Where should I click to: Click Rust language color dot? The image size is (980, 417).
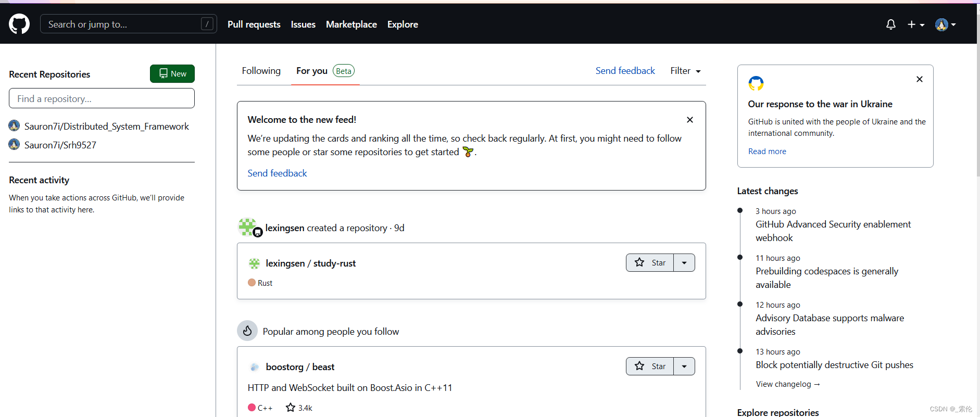pos(252,283)
